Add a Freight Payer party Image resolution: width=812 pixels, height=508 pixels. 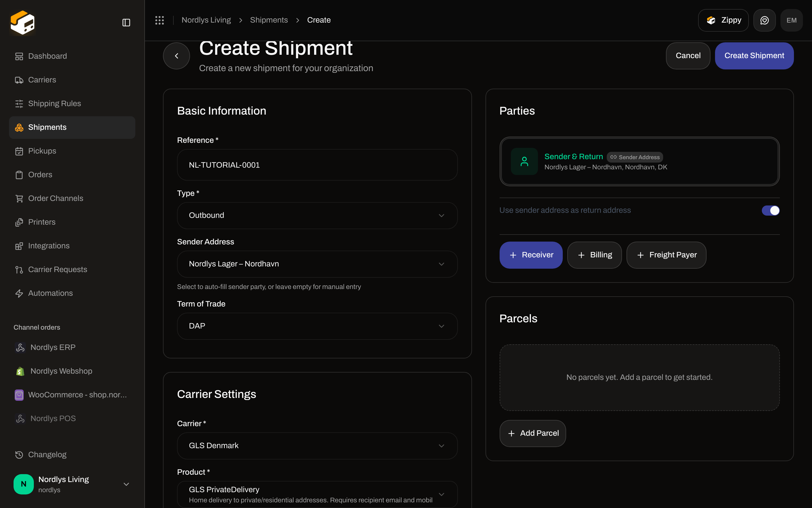click(x=666, y=255)
